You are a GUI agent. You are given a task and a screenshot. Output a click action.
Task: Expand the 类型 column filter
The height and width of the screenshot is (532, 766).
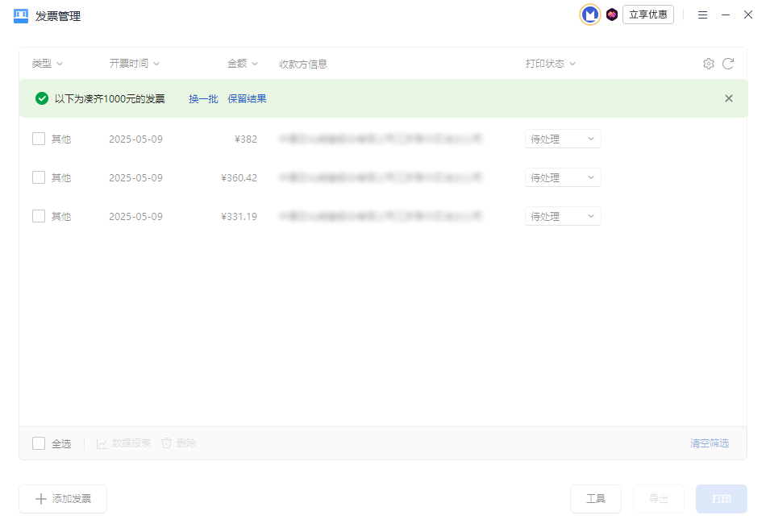[48, 64]
